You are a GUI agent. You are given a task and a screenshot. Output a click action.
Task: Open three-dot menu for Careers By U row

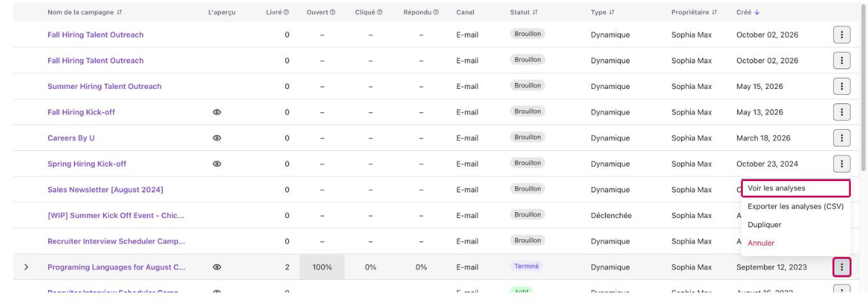[841, 138]
